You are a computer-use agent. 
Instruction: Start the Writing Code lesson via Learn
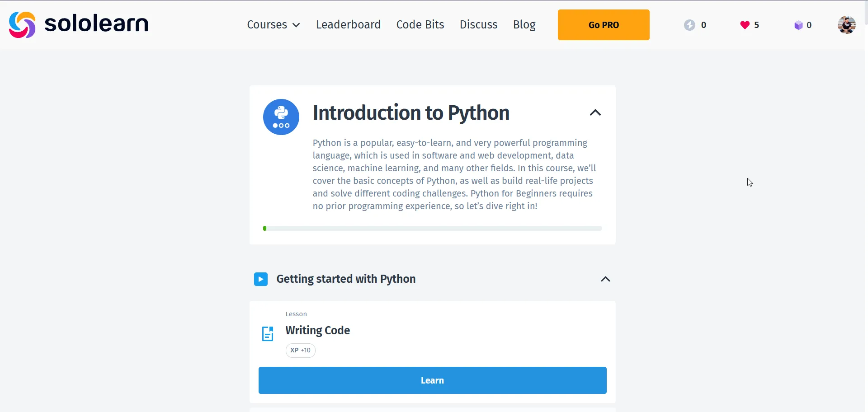[x=432, y=380]
